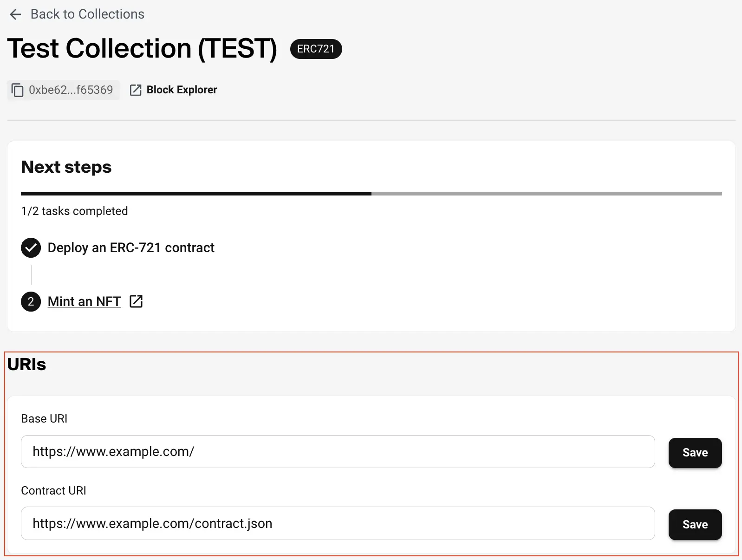This screenshot has width=742, height=560.
Task: Click the "Back to Collections" text link
Action: pos(87,14)
